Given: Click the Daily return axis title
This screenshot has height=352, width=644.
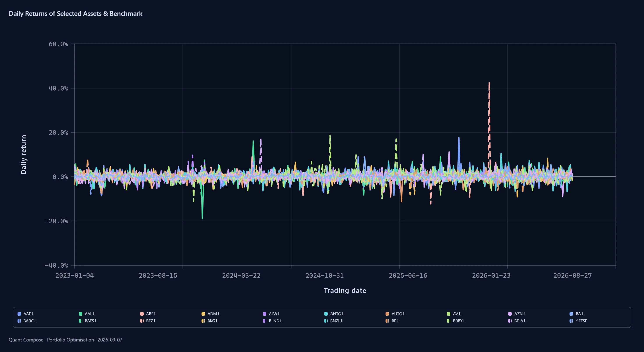Looking at the screenshot, I should (23, 155).
